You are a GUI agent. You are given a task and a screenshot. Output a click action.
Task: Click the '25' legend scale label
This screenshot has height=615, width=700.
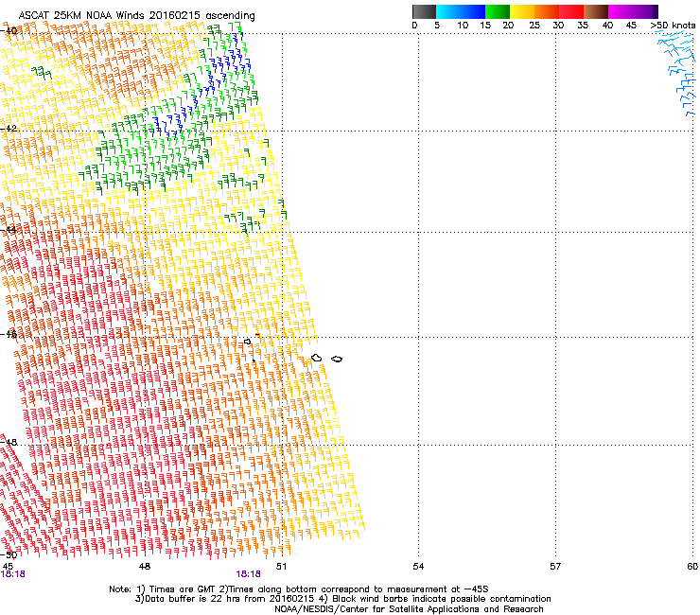534,26
